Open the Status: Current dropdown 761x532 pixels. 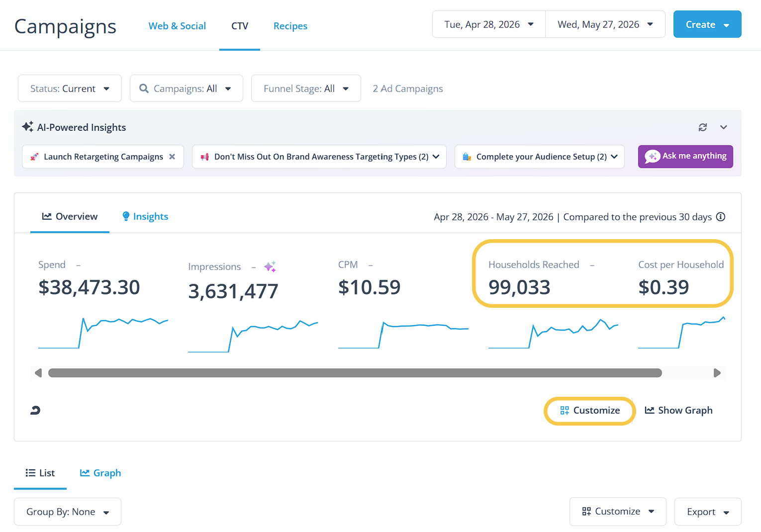coord(70,89)
